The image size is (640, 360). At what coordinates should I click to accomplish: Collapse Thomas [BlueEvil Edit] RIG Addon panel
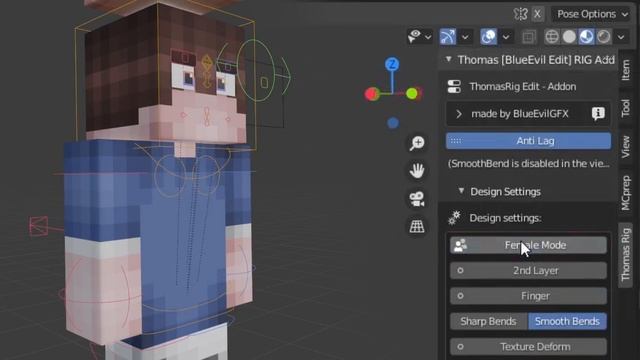[449, 60]
